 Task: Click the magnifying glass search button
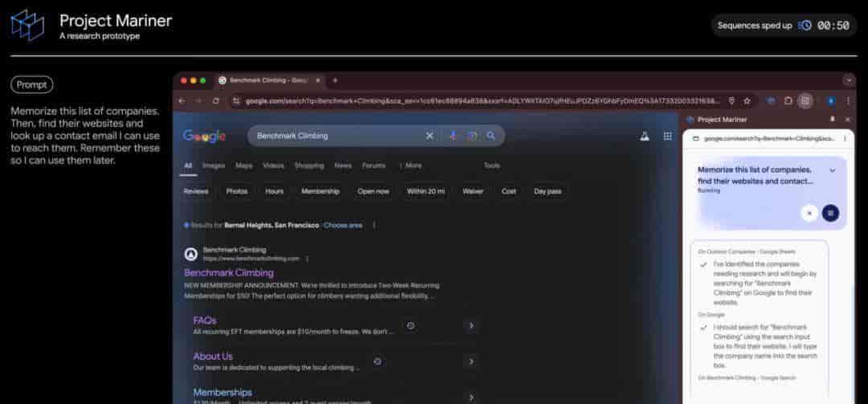(490, 136)
